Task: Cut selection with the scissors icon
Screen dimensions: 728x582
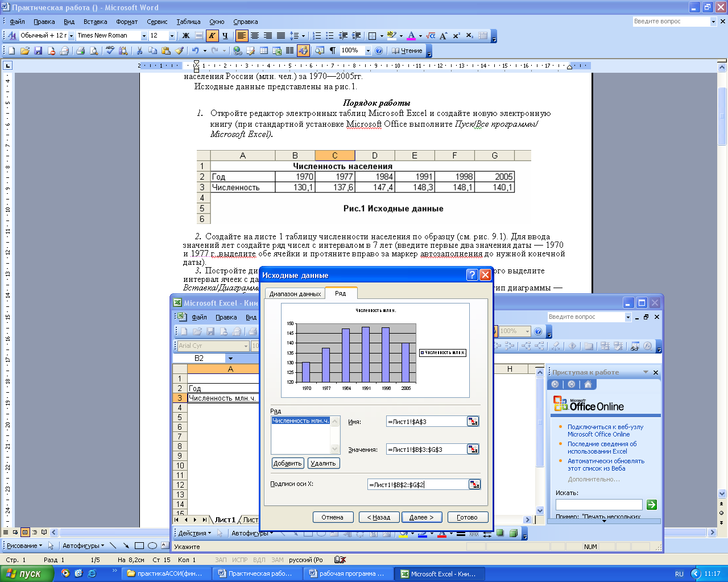Action: (x=139, y=51)
